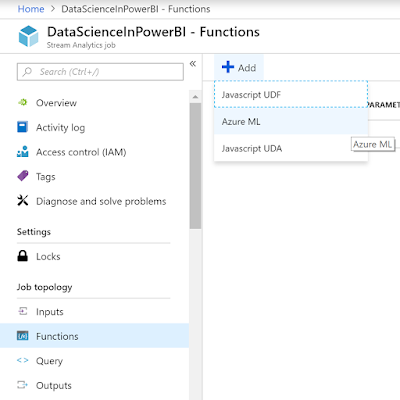The image size is (400, 400).
Task: Follow the Home breadcrumb link
Action: click(31, 9)
